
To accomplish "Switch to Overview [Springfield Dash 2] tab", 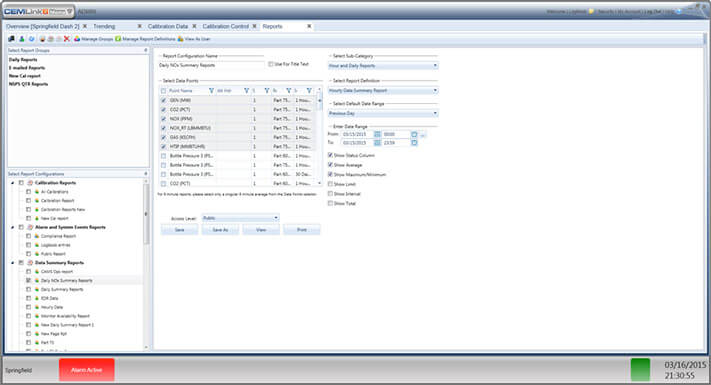I will pos(43,26).
